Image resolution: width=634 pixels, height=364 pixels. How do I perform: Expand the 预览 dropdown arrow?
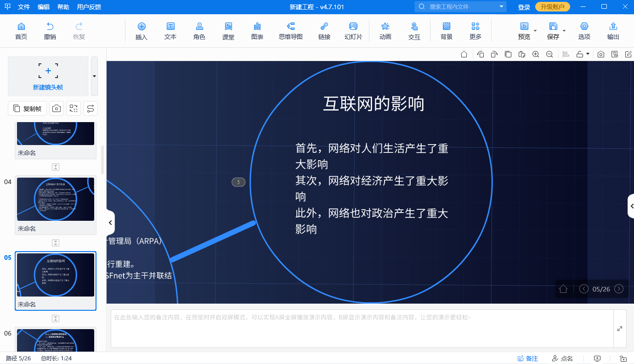535,31
